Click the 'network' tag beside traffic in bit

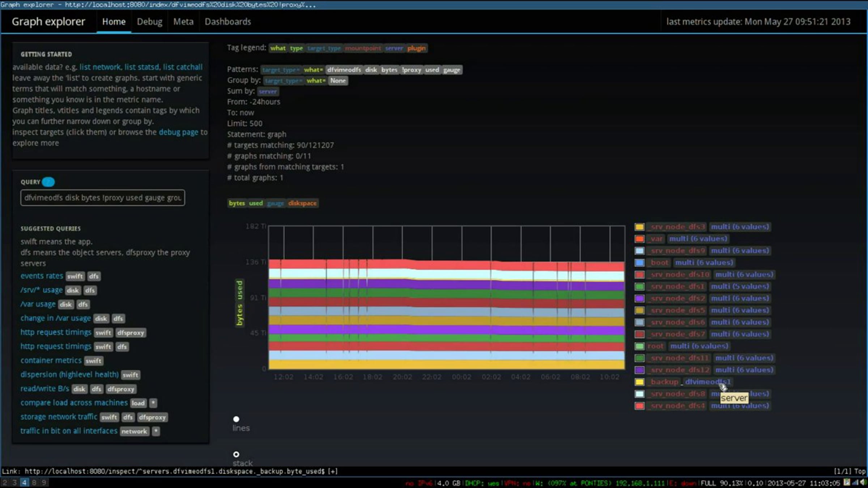pos(134,431)
